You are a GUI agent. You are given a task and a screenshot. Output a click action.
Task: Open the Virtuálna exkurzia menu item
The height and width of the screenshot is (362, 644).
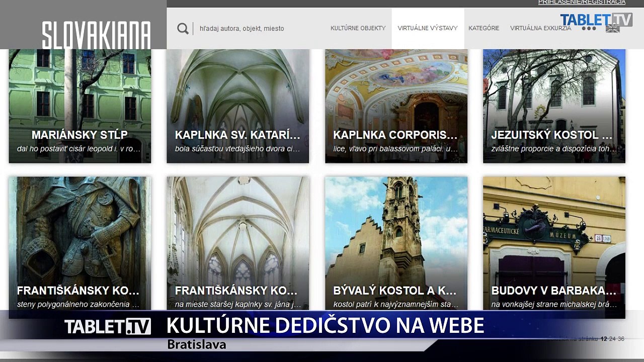(541, 29)
